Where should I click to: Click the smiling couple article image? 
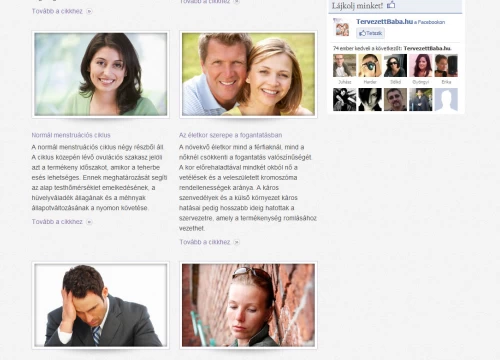(248, 74)
